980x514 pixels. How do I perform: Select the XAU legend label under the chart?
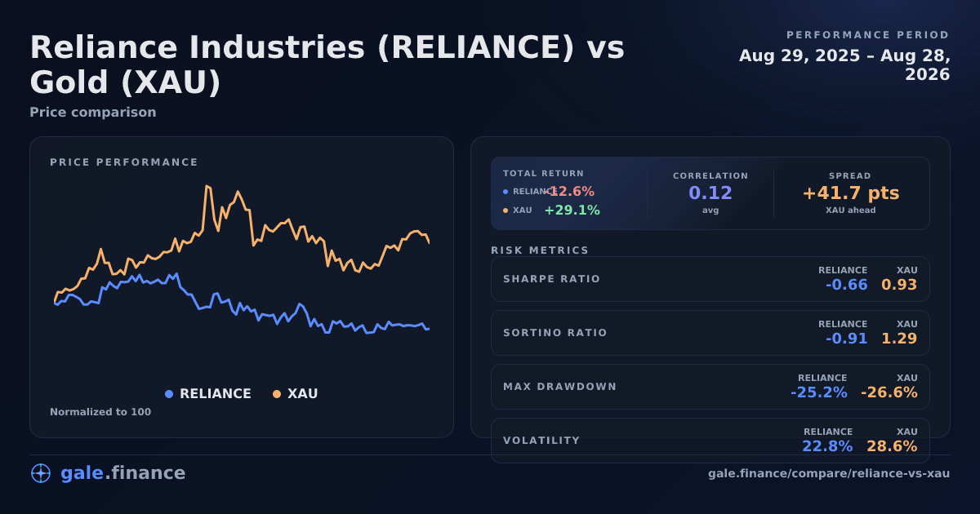(303, 394)
